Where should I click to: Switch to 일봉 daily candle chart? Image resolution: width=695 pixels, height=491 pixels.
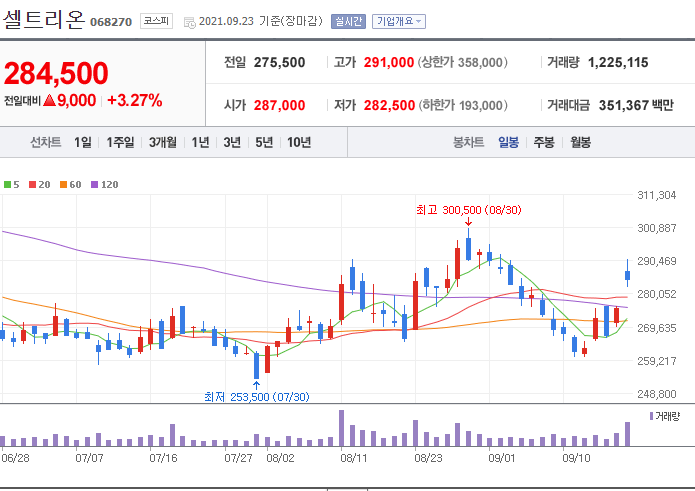click(x=508, y=142)
